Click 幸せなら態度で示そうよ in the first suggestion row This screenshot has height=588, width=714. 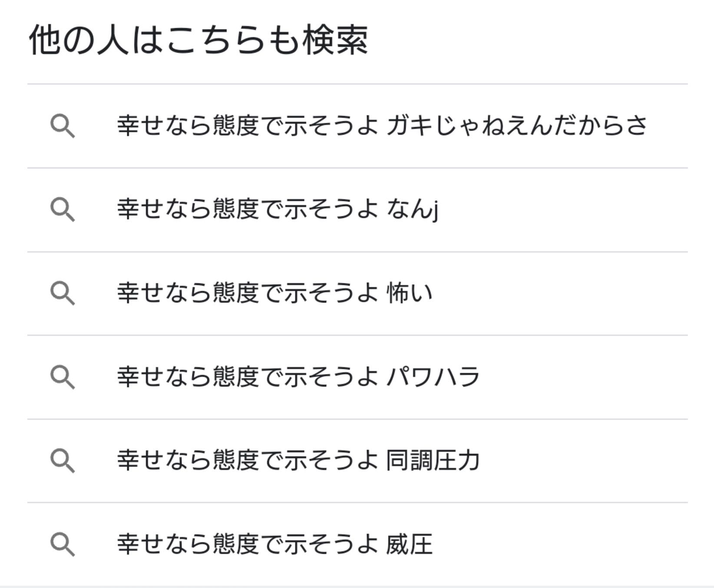(248, 126)
